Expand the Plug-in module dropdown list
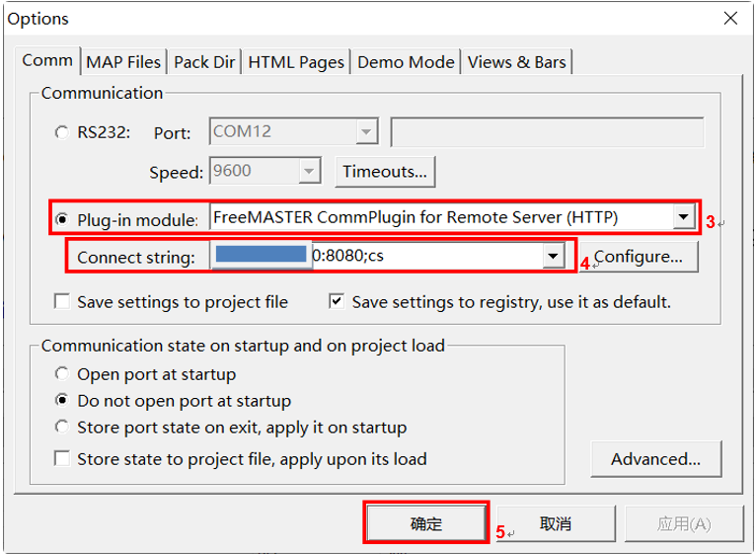Screen dimensions: 756x554 [682, 217]
